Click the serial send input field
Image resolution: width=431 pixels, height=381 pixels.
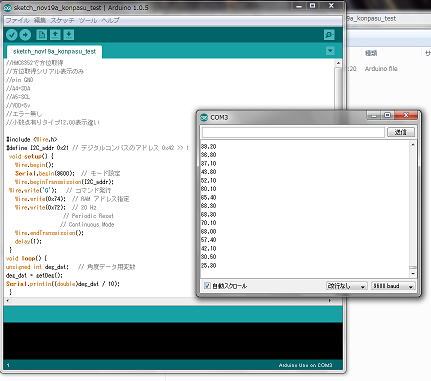coord(293,132)
